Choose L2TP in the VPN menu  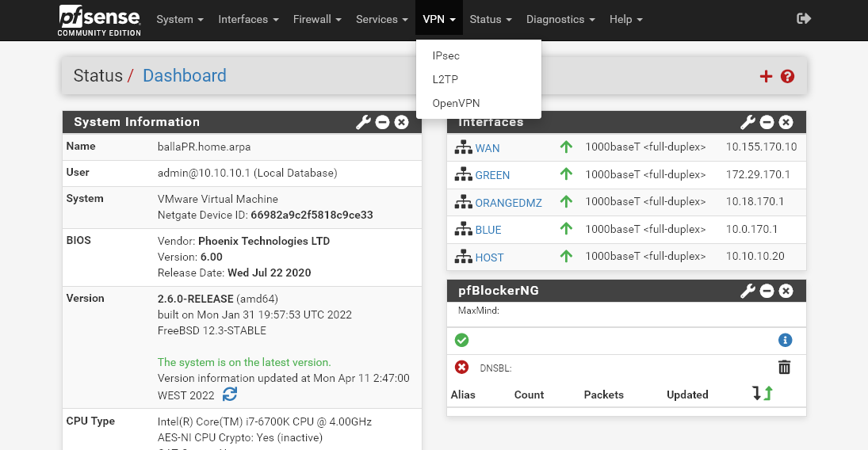click(478, 80)
